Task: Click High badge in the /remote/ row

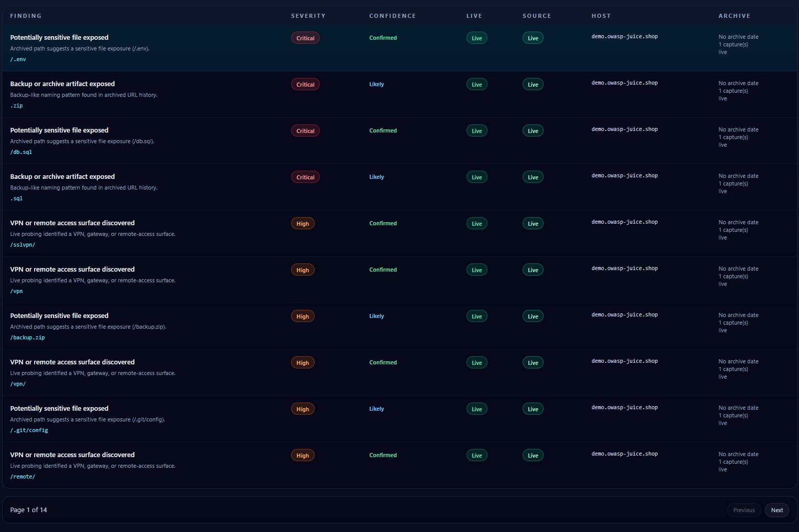Action: coord(303,456)
